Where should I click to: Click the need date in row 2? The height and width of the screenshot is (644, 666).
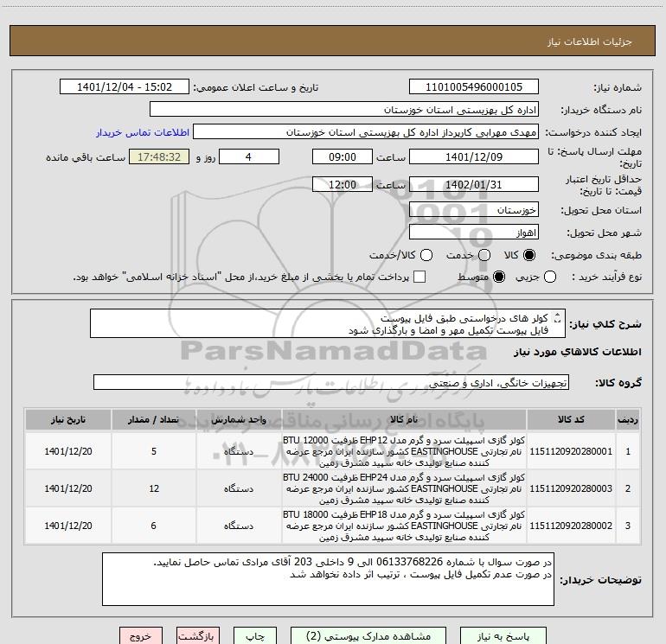tap(68, 488)
